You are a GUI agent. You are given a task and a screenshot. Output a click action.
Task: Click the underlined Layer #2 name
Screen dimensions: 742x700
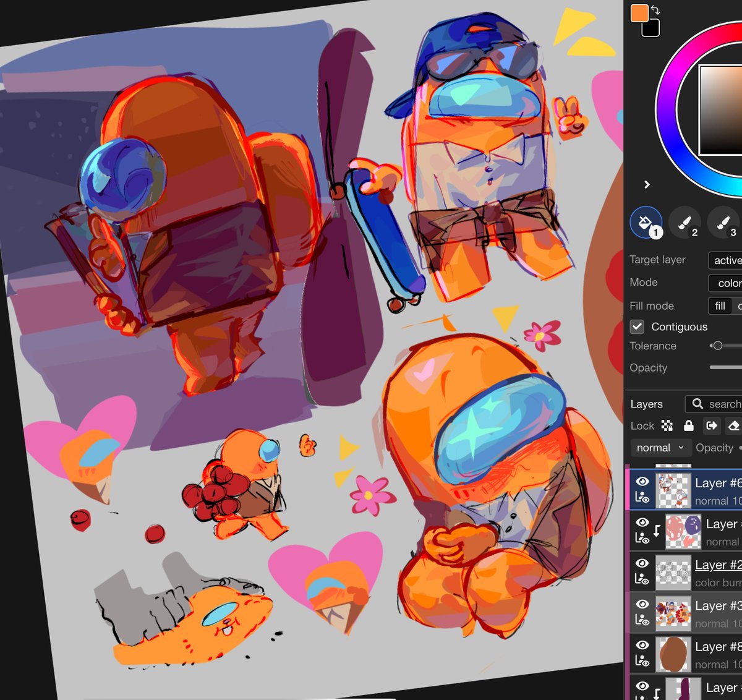coord(718,565)
